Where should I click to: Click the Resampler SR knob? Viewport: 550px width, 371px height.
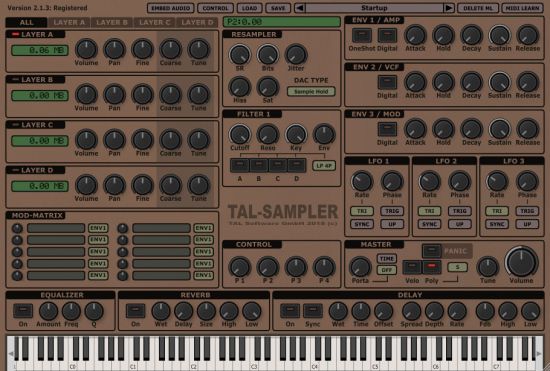pyautogui.click(x=240, y=55)
